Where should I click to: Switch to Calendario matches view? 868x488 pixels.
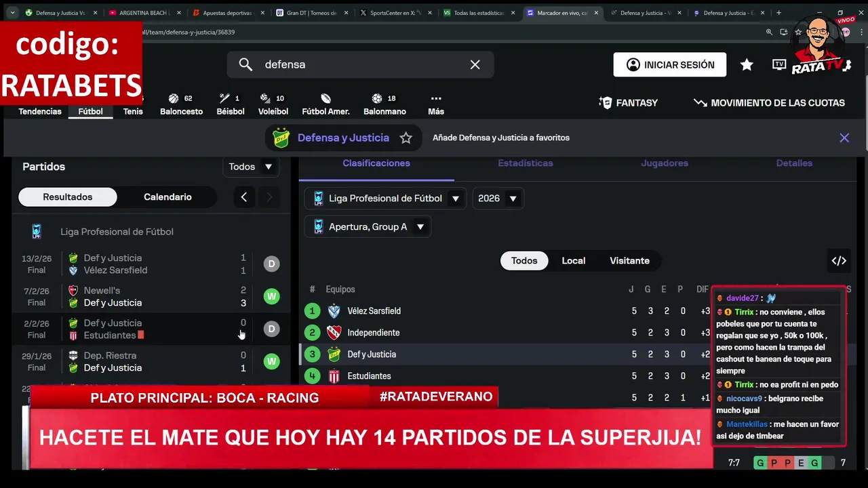click(167, 197)
